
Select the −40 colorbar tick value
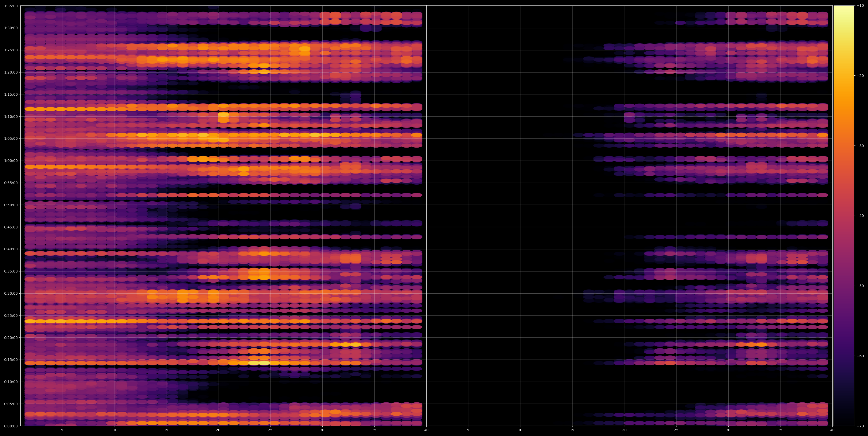point(860,216)
